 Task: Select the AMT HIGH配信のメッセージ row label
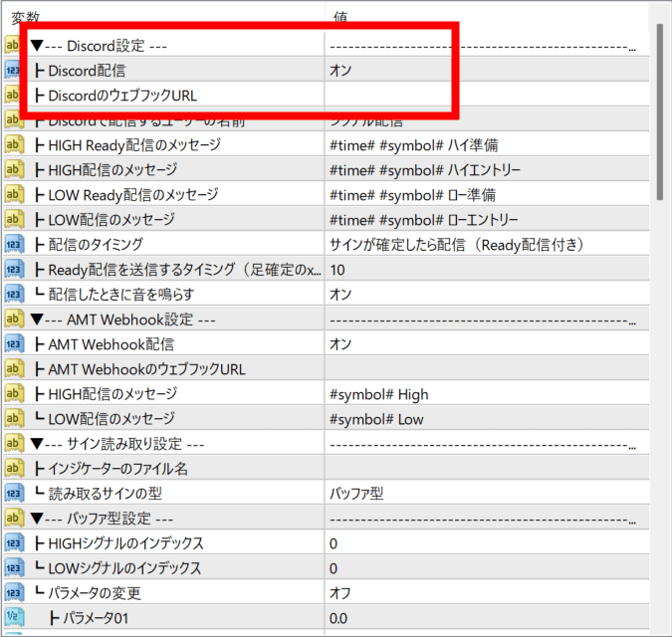pos(112,394)
